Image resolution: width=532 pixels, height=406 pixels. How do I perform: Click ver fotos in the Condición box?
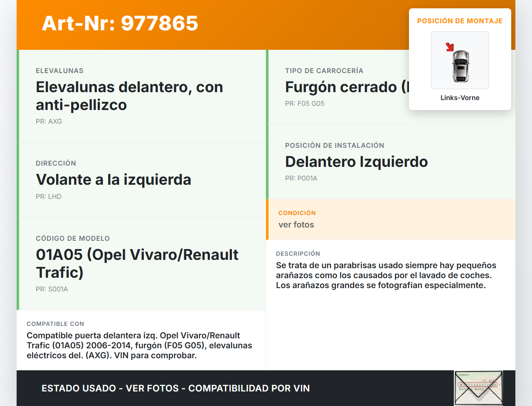296,225
